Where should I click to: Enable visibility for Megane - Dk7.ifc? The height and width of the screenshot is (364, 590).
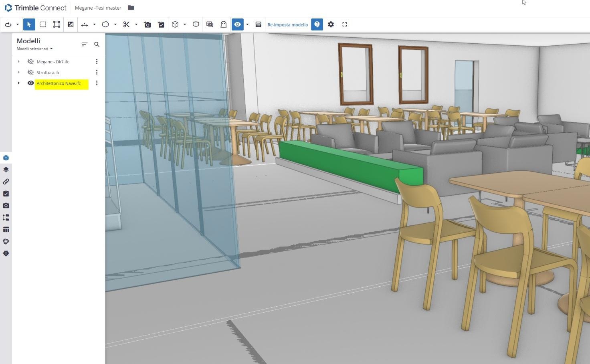[31, 61]
